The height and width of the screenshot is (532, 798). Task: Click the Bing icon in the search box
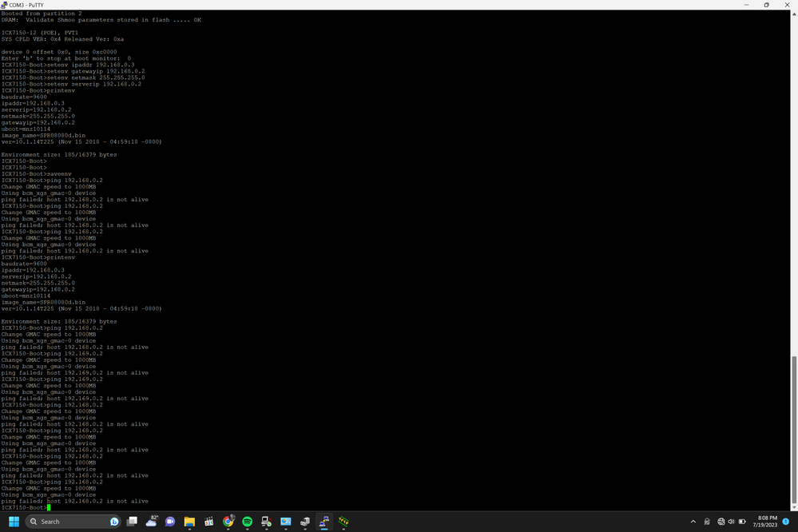tap(113, 522)
